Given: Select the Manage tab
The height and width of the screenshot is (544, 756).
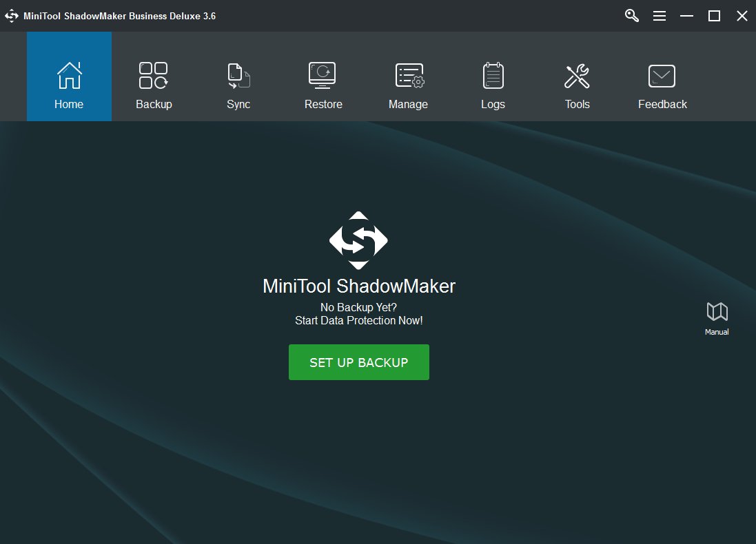Looking at the screenshot, I should (x=408, y=76).
